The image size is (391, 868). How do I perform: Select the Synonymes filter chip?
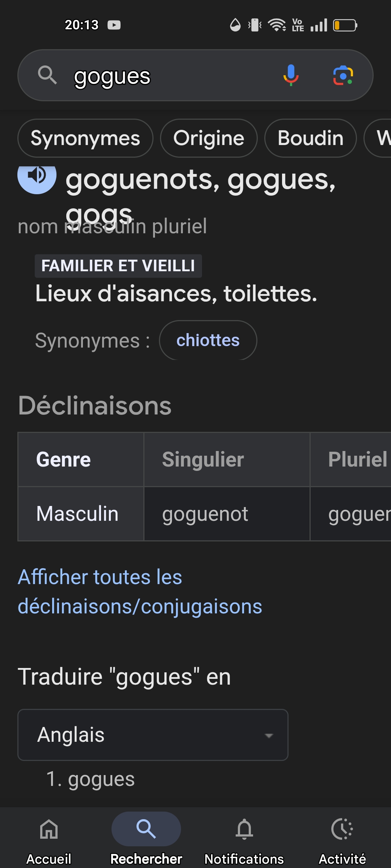coord(85,138)
